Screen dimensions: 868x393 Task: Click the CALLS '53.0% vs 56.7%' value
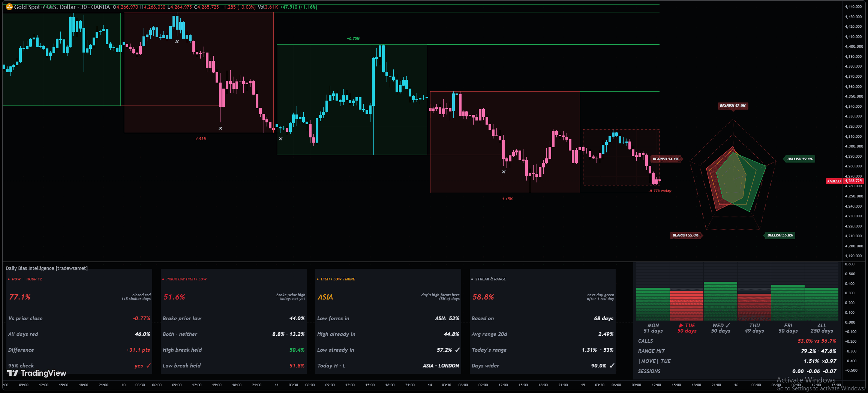[817, 341]
